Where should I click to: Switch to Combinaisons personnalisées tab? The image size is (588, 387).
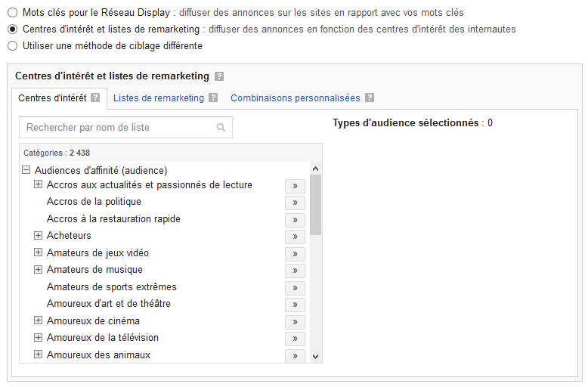(295, 98)
